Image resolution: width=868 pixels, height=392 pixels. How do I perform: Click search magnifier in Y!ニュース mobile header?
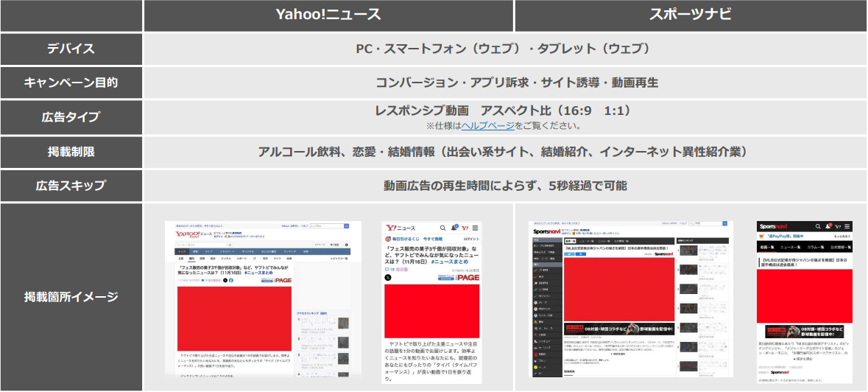[443, 228]
